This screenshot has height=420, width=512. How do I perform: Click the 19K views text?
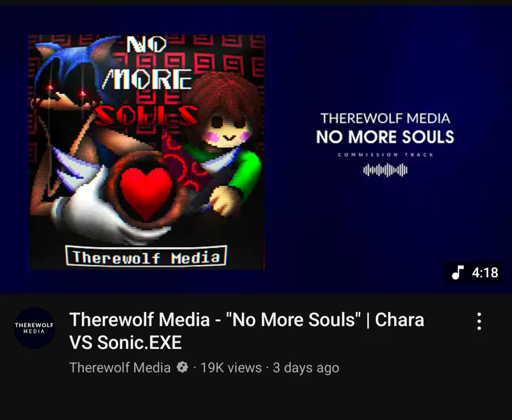point(231,368)
